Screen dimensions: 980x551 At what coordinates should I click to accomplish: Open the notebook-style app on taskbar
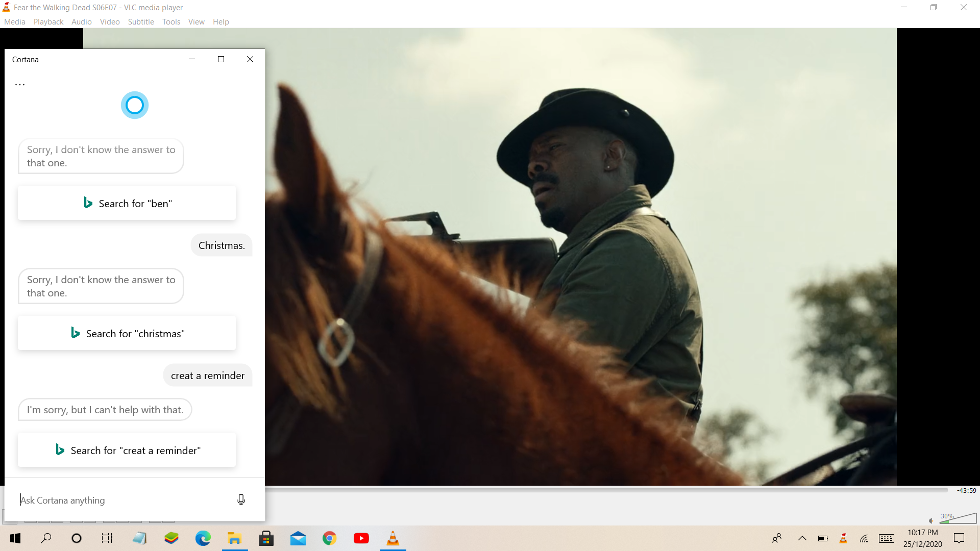coord(139,538)
